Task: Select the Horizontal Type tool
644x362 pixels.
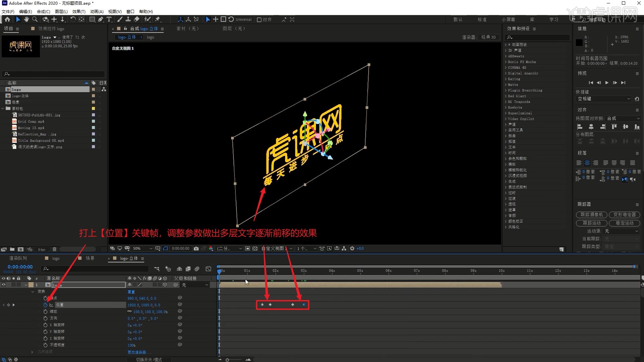Action: pyautogui.click(x=109, y=19)
